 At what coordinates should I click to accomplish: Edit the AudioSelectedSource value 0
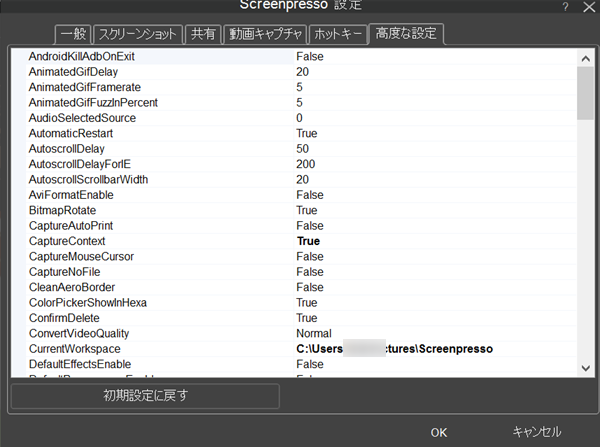point(299,118)
